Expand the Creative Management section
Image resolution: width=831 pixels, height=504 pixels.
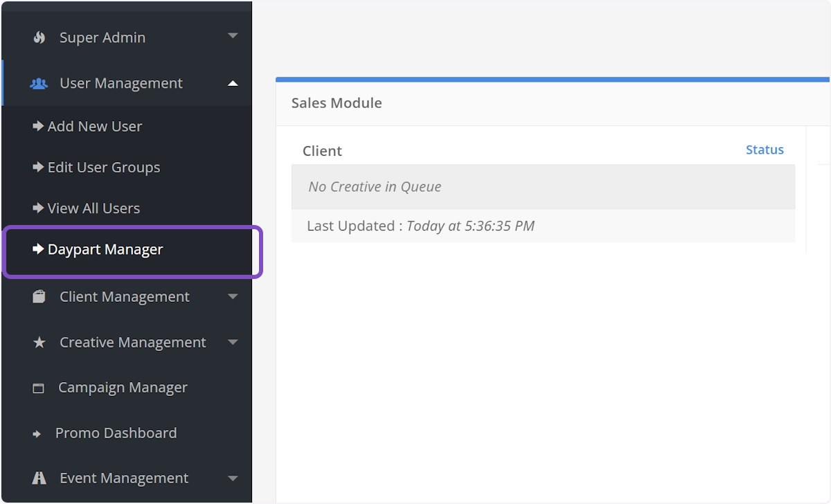click(233, 341)
